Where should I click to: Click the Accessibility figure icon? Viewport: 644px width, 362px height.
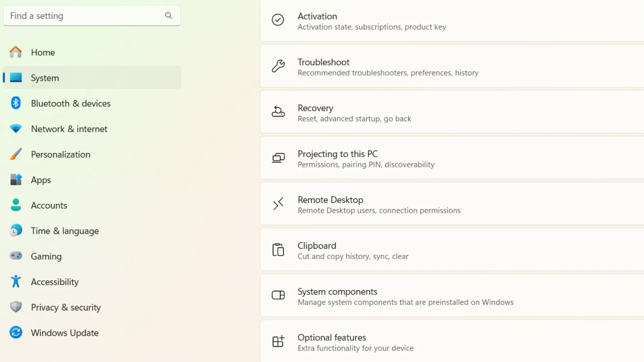point(16,282)
